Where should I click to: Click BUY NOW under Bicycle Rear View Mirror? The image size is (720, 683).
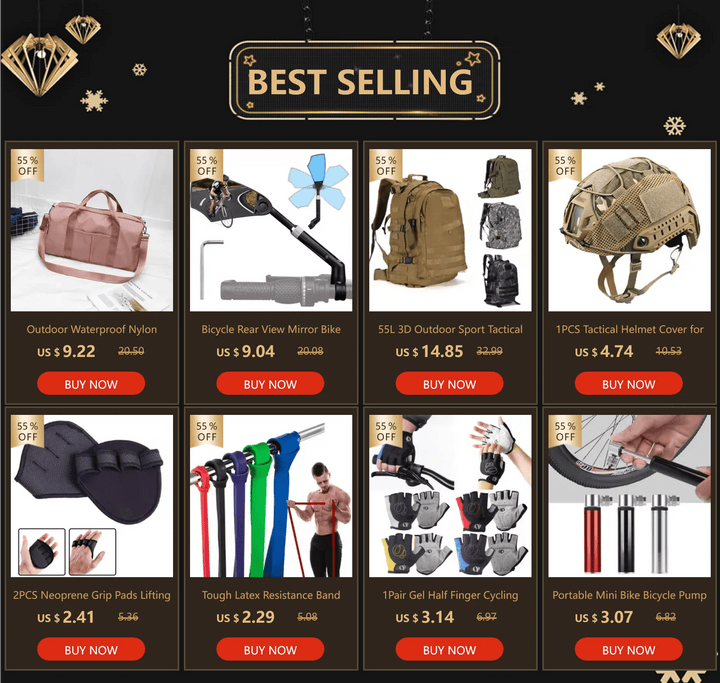point(270,384)
